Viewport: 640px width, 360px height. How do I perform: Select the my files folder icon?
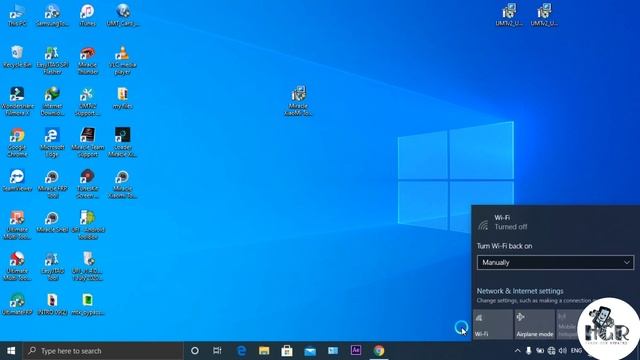(x=122, y=98)
